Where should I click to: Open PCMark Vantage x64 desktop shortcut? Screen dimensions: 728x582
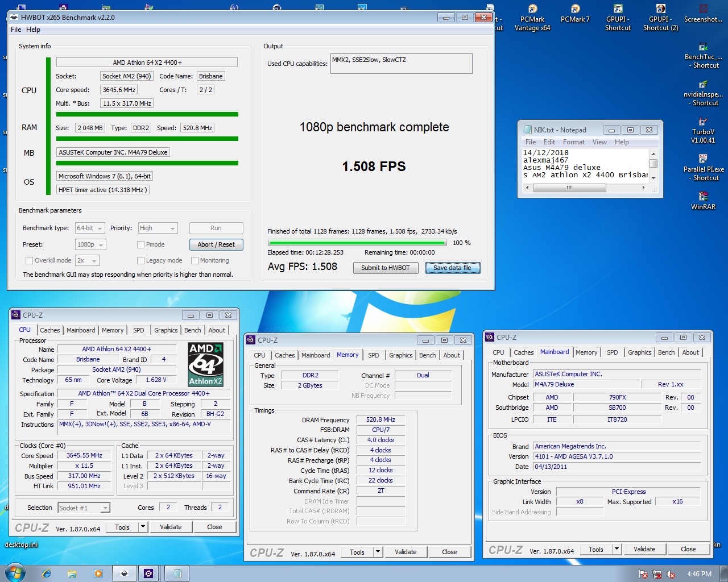point(532,18)
